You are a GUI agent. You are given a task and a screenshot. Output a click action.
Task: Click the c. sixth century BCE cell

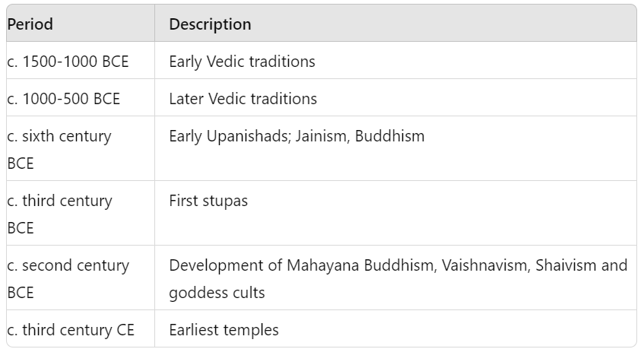pos(81,148)
